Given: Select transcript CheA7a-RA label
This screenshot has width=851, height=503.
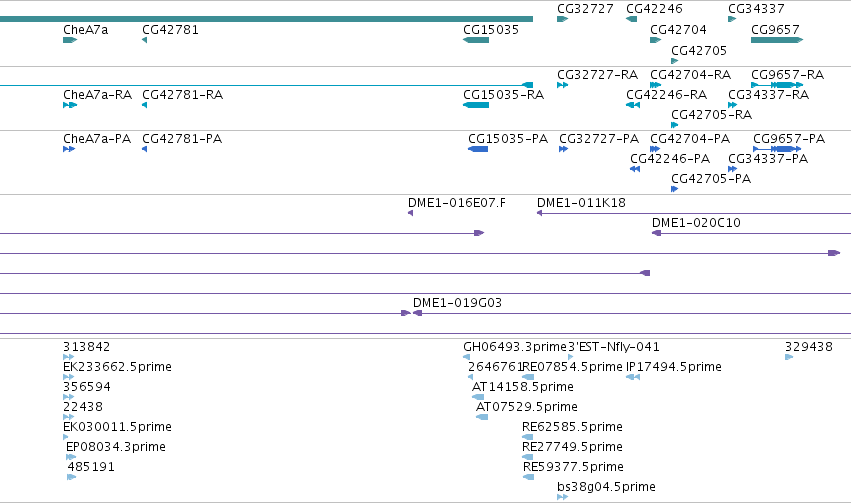Looking at the screenshot, I should click(97, 95).
